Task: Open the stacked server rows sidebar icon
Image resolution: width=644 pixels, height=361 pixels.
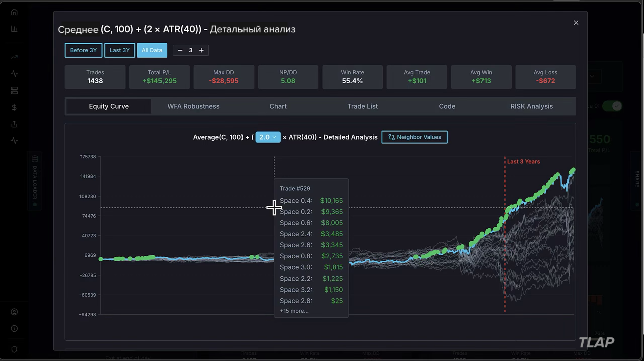Action: [14, 91]
